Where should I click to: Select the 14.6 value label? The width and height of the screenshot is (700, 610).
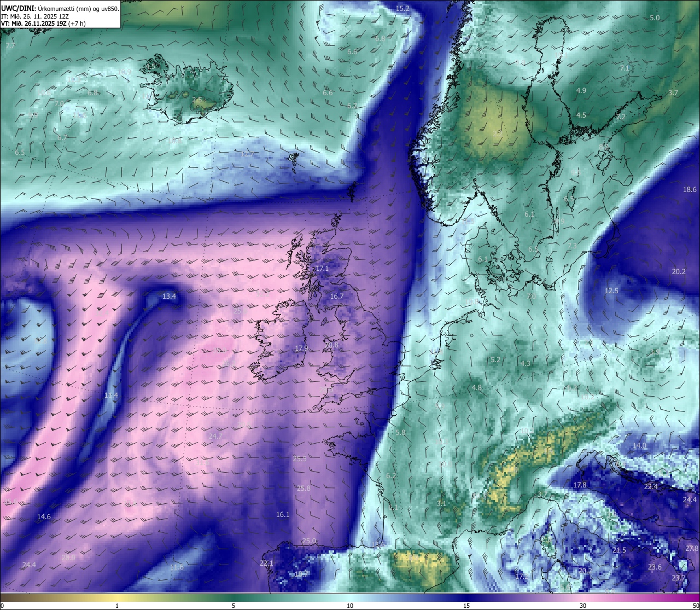[44, 517]
